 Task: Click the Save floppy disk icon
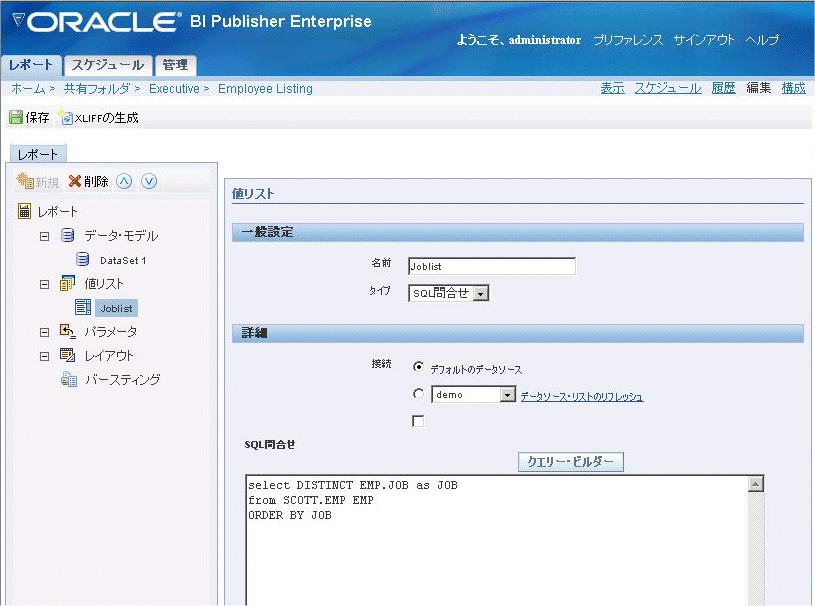pos(16,117)
